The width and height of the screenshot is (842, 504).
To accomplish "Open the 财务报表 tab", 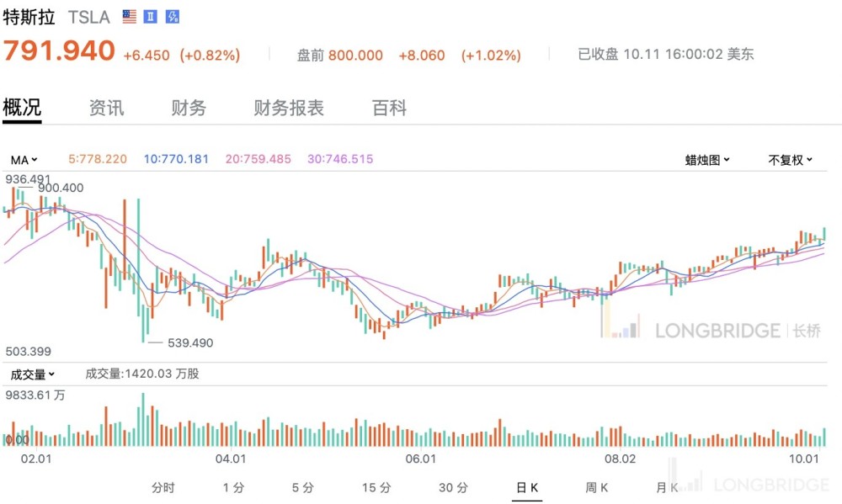I will (x=289, y=108).
